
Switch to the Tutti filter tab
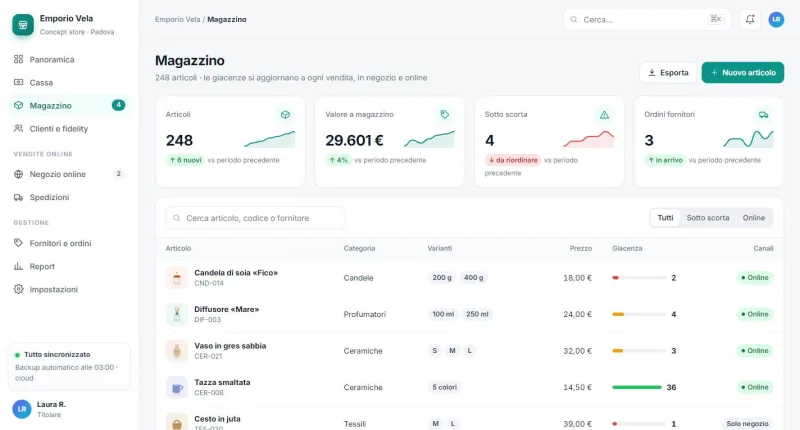coord(665,218)
